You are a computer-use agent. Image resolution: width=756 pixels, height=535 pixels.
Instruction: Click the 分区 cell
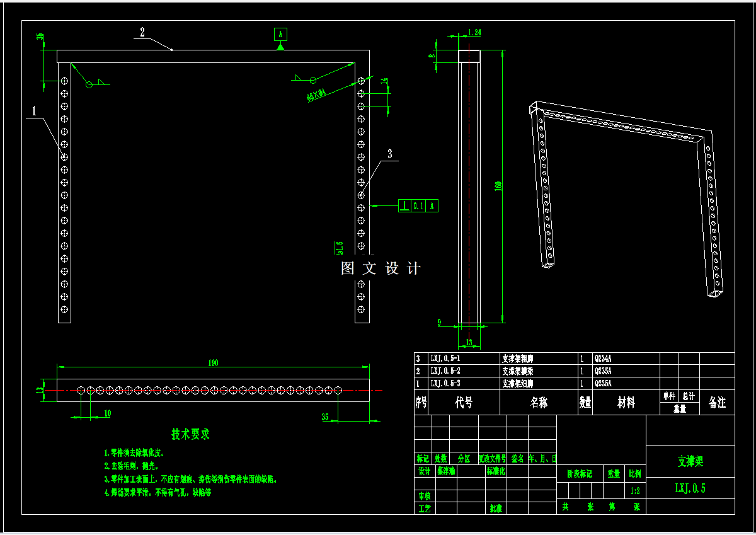(x=464, y=459)
